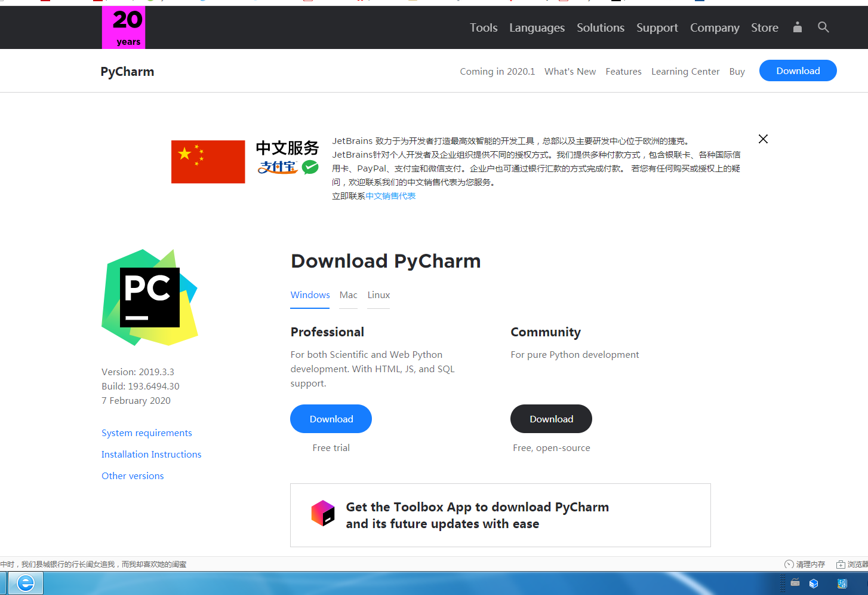Click the 'Build: 193.6494.30' text

click(x=140, y=387)
